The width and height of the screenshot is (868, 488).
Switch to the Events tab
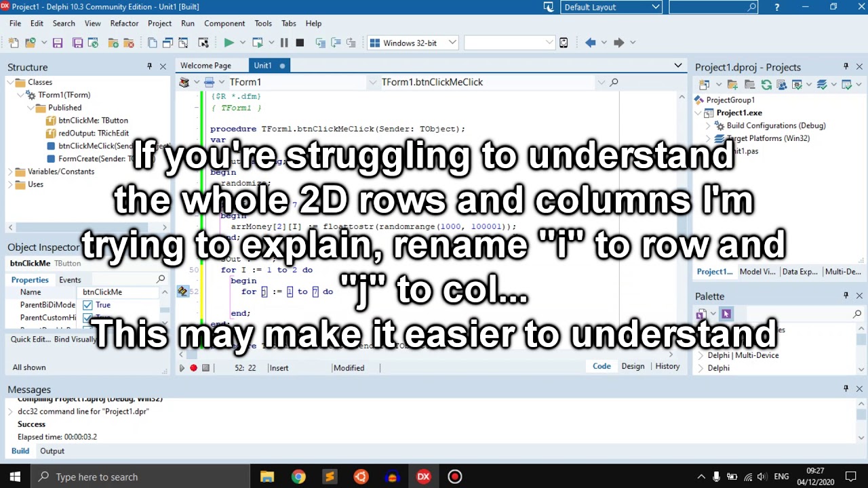pos(70,279)
